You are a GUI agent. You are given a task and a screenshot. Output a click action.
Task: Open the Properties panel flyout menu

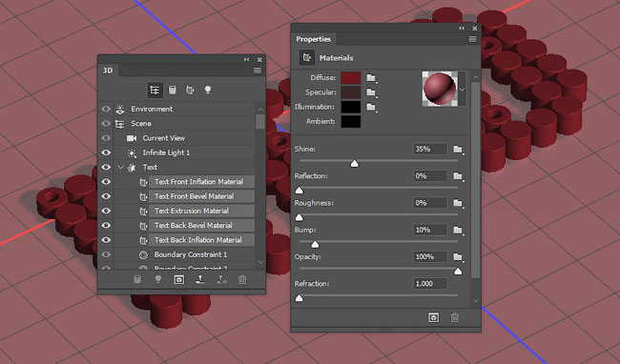pos(472,39)
